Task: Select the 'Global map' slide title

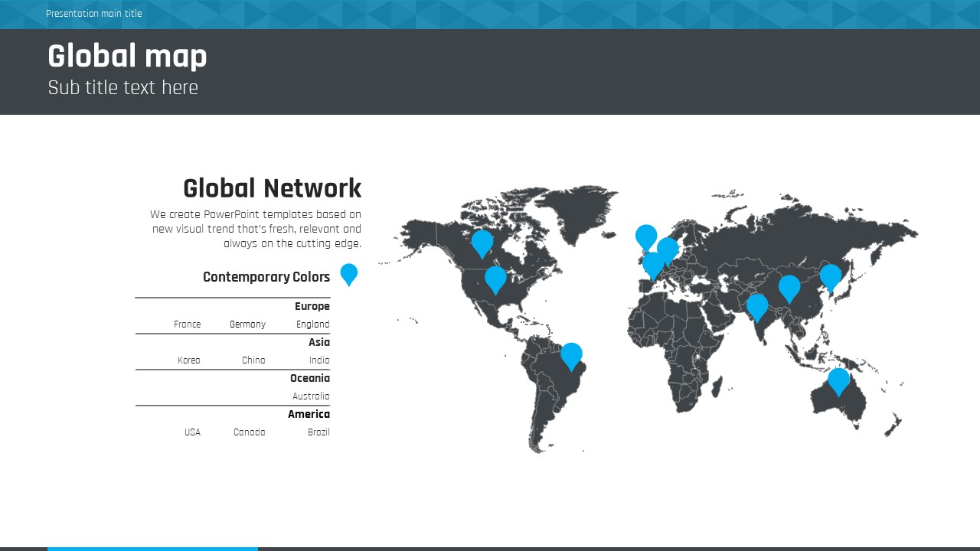Action: coord(127,57)
